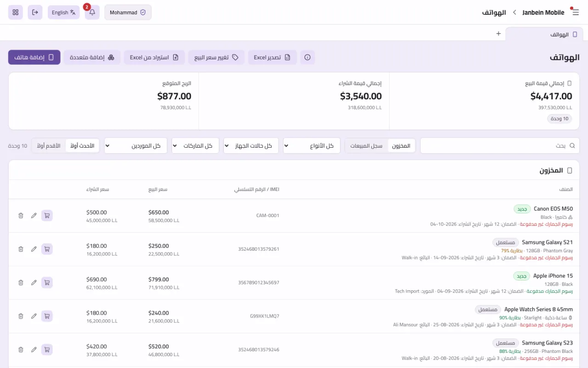Delete the Samsung Galaxy S21 entry

pyautogui.click(x=21, y=249)
